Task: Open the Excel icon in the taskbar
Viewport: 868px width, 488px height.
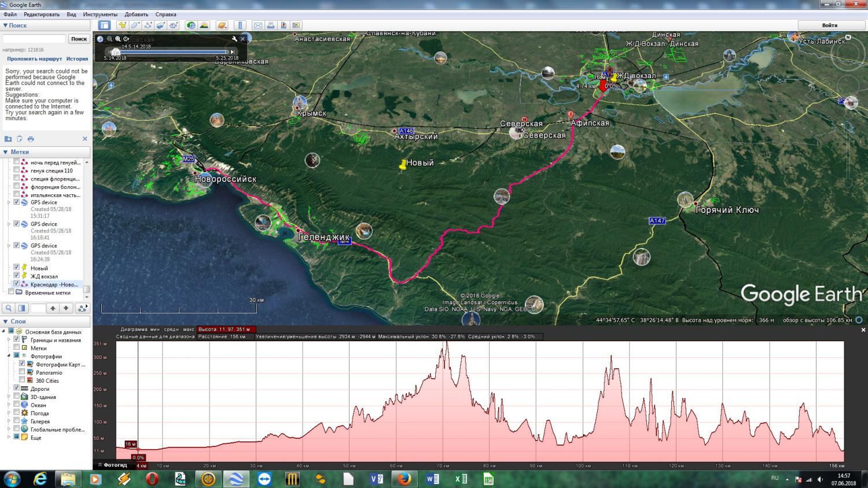Action: coord(461,479)
